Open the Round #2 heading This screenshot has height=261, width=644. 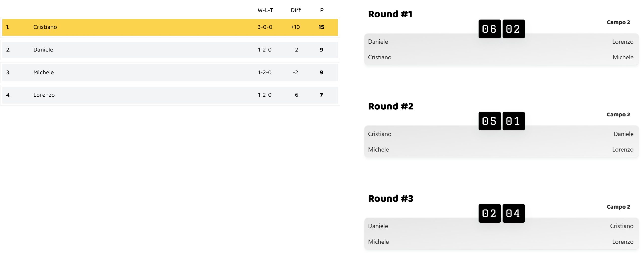[390, 106]
